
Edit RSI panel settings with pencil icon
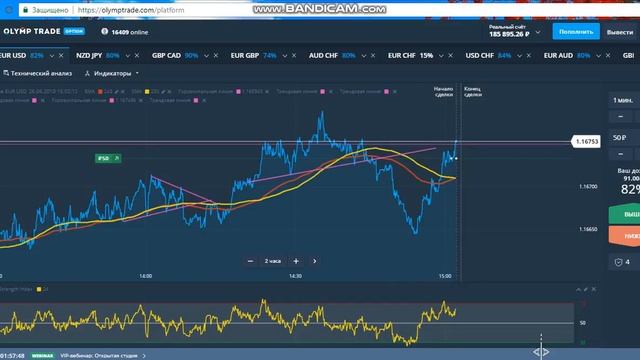pyautogui.click(x=586, y=289)
